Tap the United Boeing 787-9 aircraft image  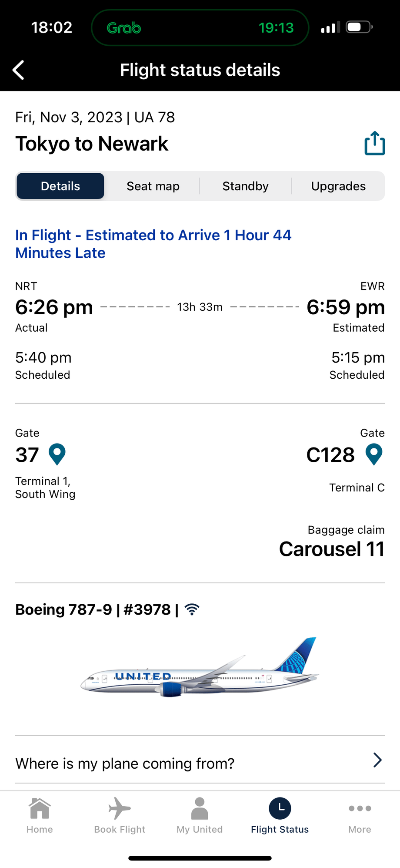pos(200,667)
